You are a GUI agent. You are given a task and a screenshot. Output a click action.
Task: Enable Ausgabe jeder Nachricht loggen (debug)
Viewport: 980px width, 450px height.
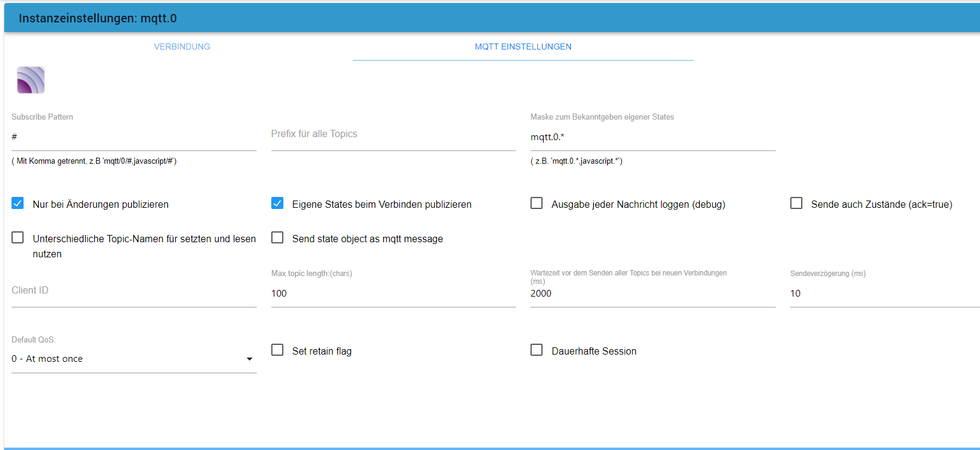click(x=537, y=204)
